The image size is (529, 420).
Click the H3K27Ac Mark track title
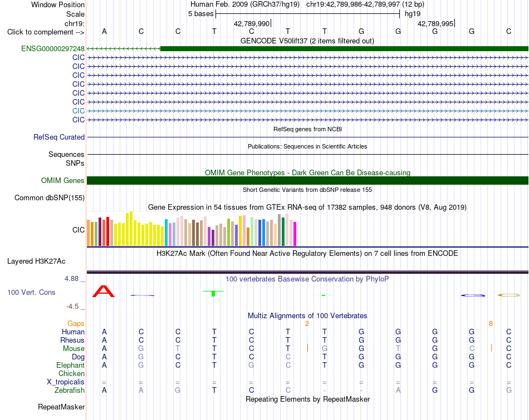[307, 254]
